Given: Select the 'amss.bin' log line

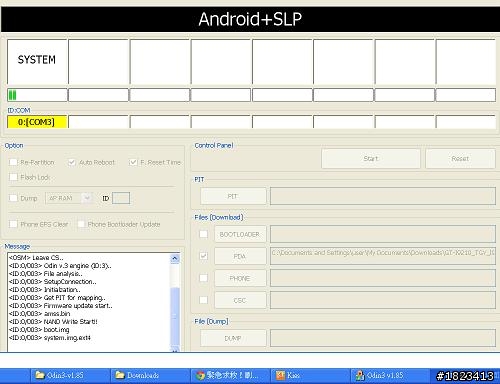Looking at the screenshot, I should tap(40, 314).
